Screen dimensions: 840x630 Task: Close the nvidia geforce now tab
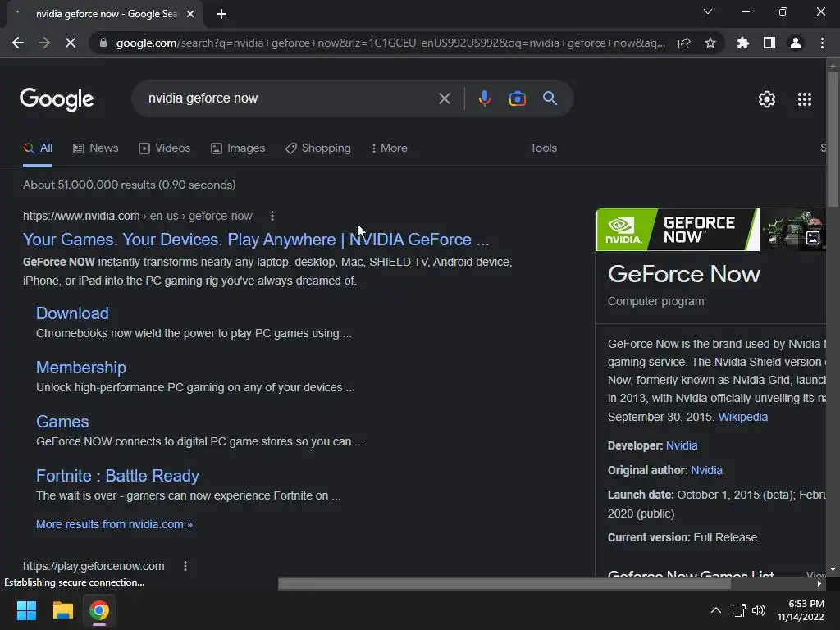[x=190, y=14]
